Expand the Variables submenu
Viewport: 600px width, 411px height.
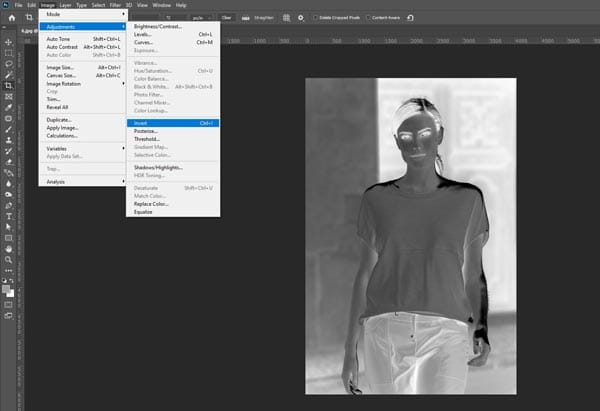(x=83, y=148)
